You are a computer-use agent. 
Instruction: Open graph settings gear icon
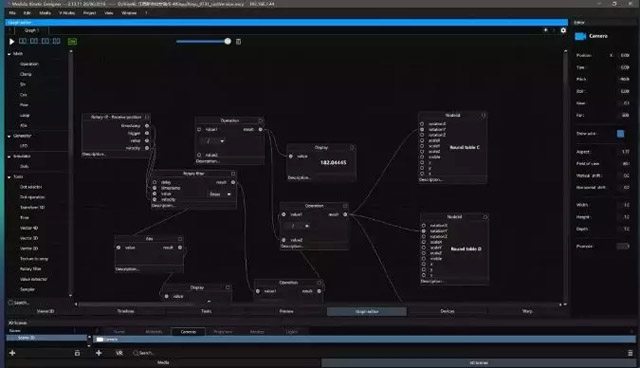pos(563,30)
